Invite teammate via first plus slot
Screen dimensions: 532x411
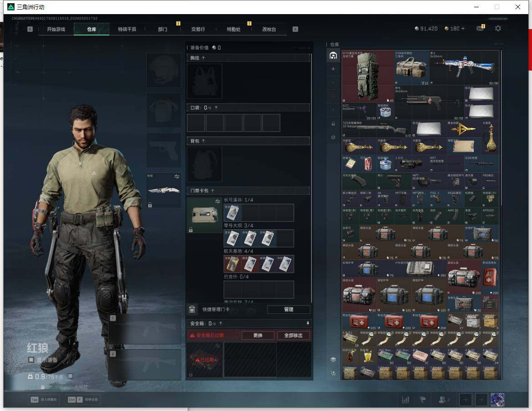(x=465, y=400)
